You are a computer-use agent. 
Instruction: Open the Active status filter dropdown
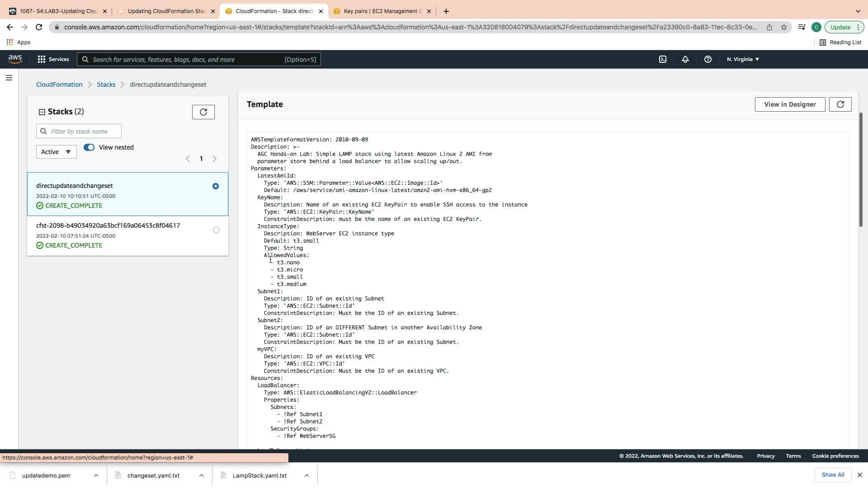56,152
